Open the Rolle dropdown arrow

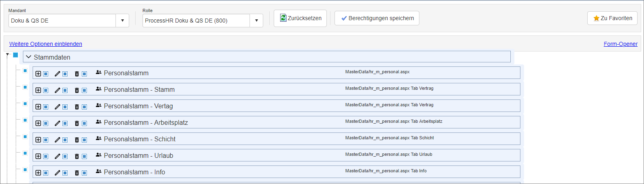click(256, 21)
